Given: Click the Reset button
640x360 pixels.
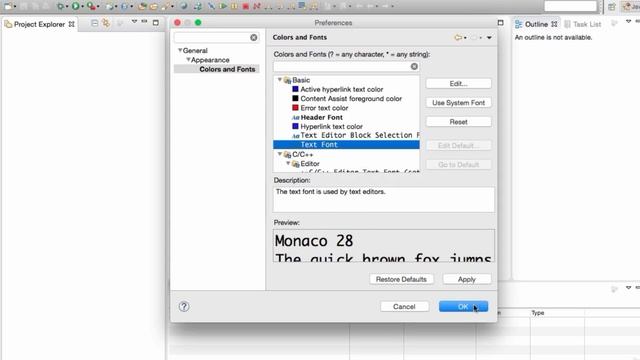Looking at the screenshot, I should [x=458, y=122].
